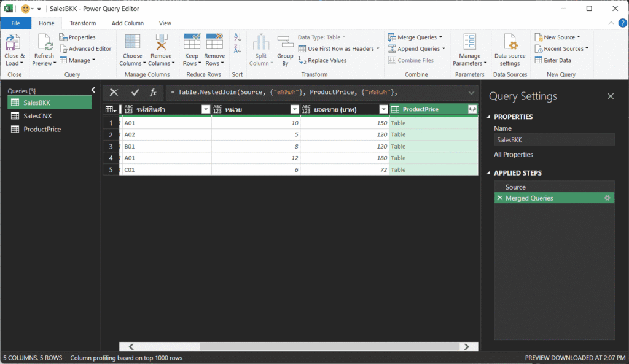This screenshot has width=629, height=364.
Task: Click Recent Sources
Action: [x=561, y=49]
